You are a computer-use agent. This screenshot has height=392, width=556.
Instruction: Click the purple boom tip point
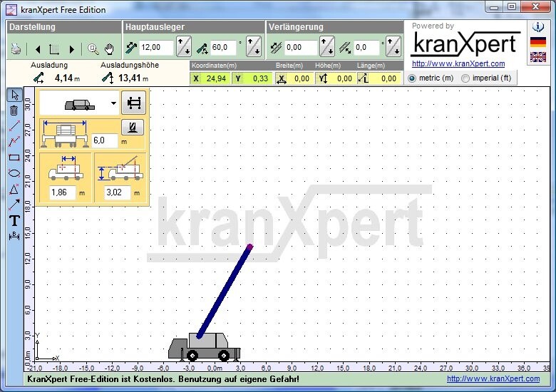tap(250, 247)
